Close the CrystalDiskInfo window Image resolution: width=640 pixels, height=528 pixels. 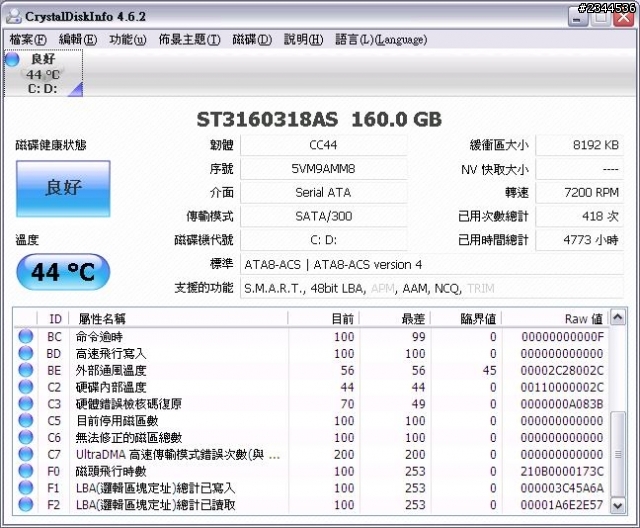[x=624, y=18]
